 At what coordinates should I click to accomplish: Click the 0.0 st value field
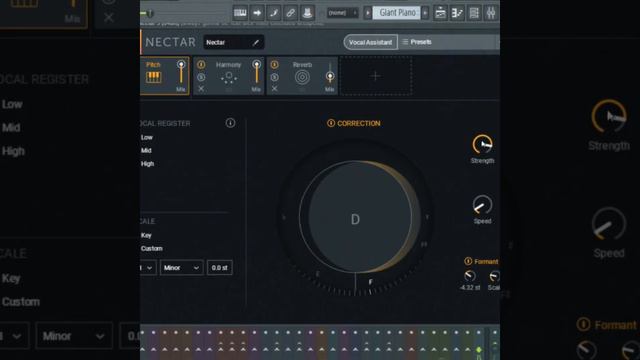click(x=220, y=268)
